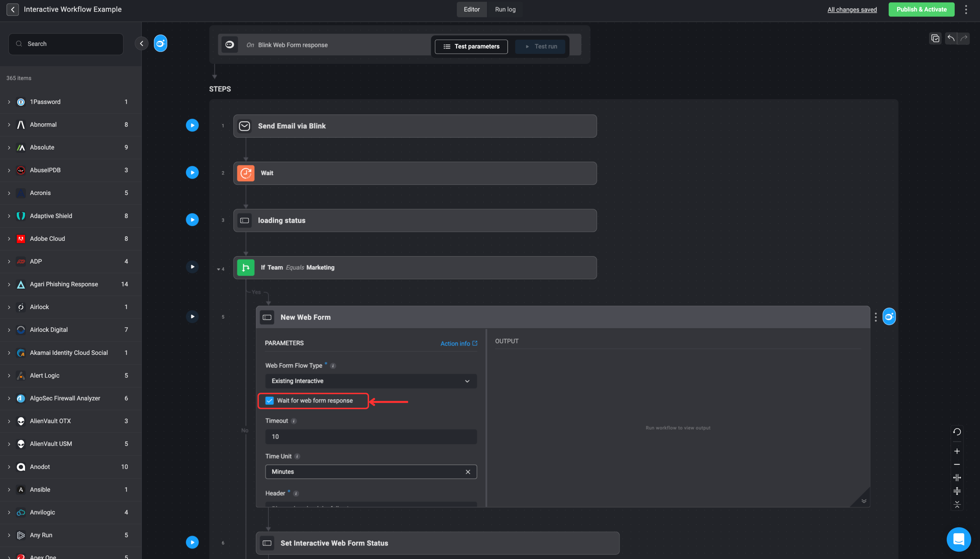Expand the Agari Phishing Response integration
Image resolution: width=980 pixels, height=559 pixels.
click(x=9, y=284)
